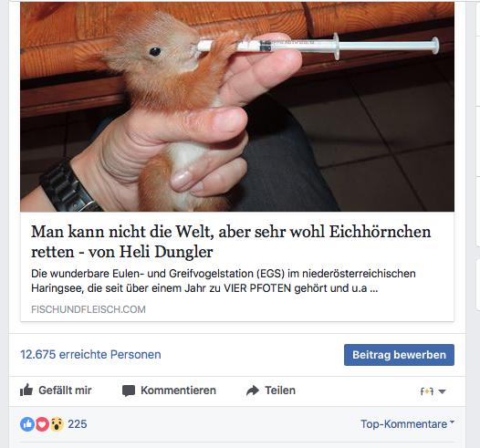Viewport: 480px width, 448px height.
Task: Click the blue like reaction icon
Action: (x=27, y=424)
